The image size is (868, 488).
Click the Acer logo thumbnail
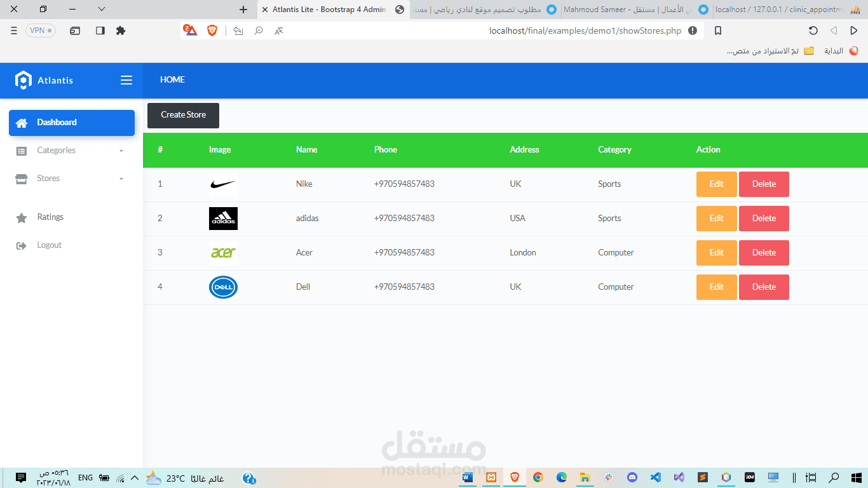coord(223,253)
